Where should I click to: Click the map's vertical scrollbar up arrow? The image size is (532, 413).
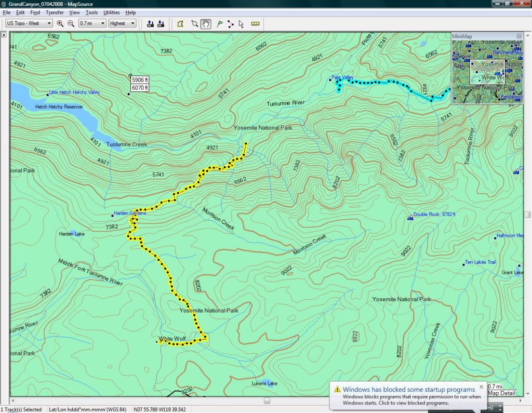tap(528, 35)
